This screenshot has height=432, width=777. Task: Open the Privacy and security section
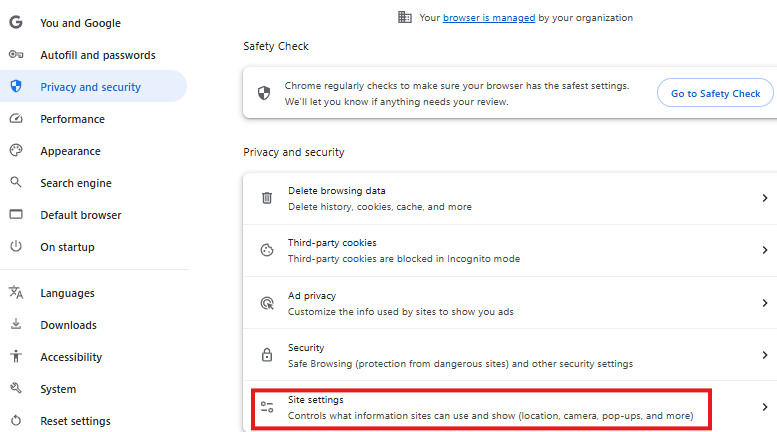[90, 87]
